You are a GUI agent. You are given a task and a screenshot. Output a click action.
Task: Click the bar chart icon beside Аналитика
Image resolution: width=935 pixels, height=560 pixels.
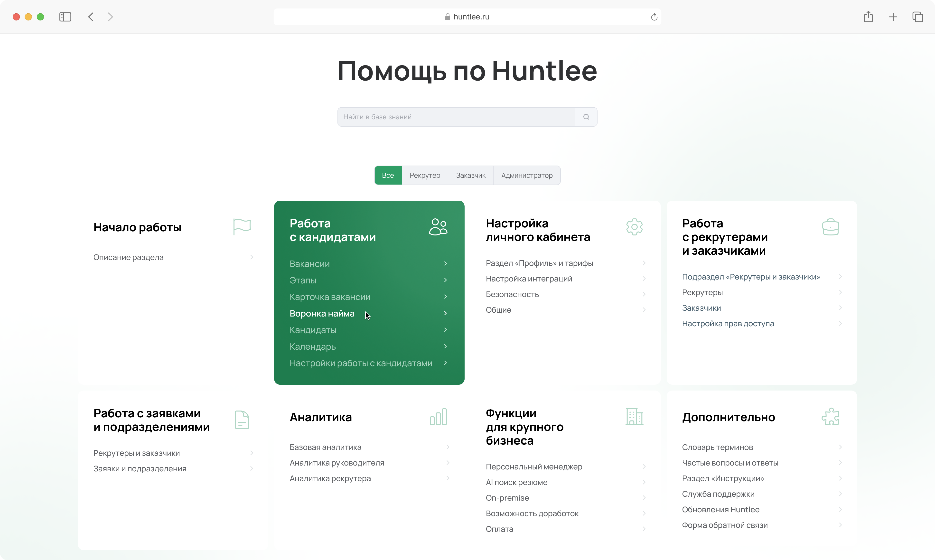click(438, 417)
